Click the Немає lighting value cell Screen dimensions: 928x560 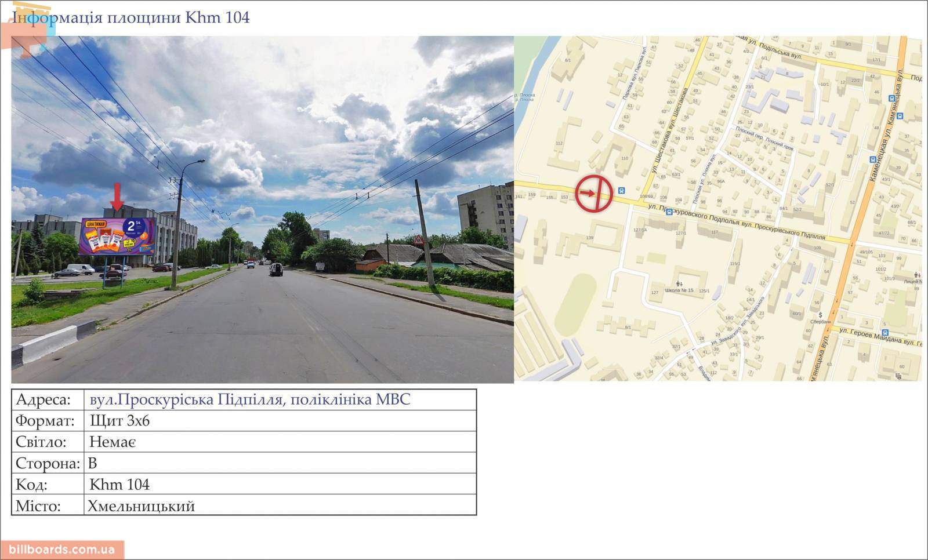click(280, 442)
